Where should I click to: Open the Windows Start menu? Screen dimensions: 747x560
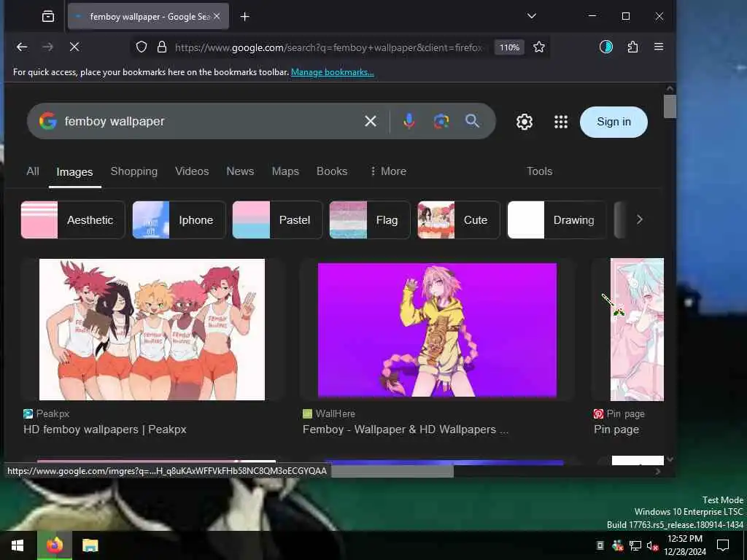pos(18,545)
